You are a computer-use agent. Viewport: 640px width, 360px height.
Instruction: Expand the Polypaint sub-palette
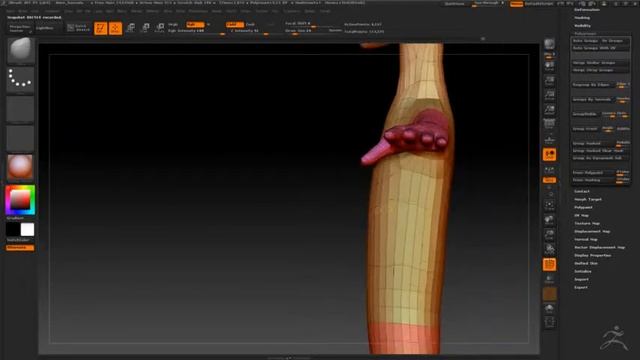click(583, 207)
